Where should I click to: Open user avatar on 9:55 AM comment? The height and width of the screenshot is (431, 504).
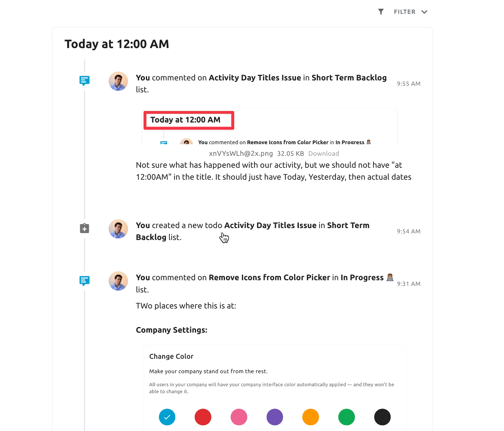click(118, 81)
